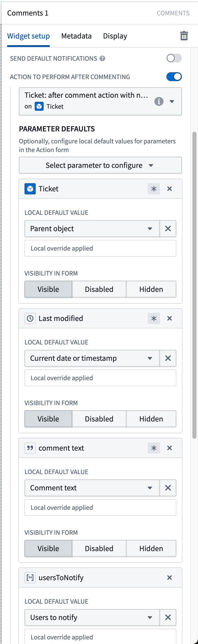Image resolution: width=198 pixels, height=644 pixels.
Task: Click Ticket object cube icon in action selector
Action: [x=39, y=106]
